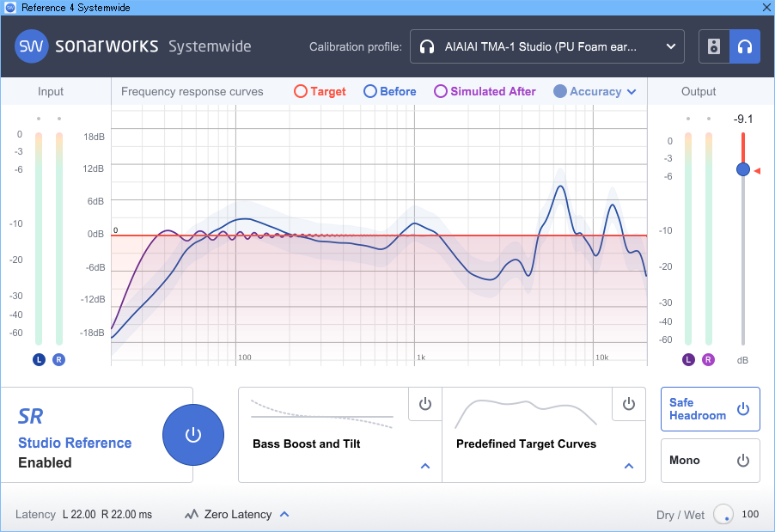Click the Dry / Wet value 100
Screen dimensions: 775x532
[x=750, y=514]
